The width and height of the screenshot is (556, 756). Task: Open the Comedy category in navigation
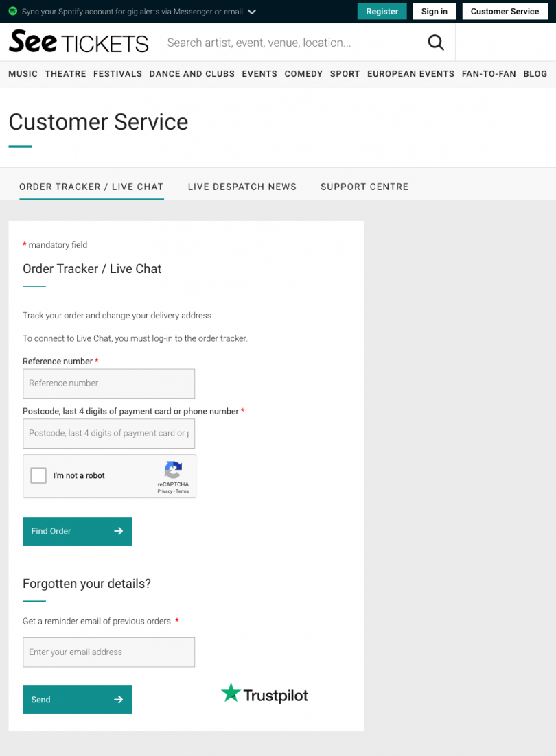303,74
